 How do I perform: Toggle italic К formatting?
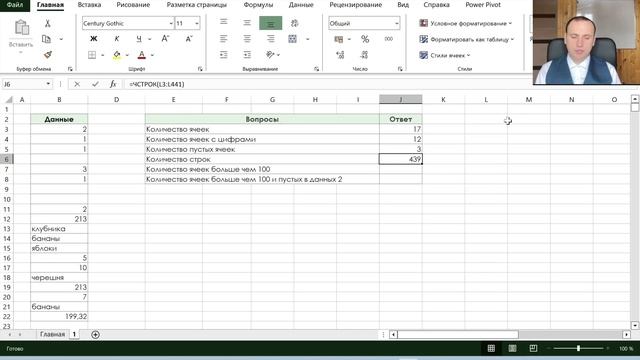(x=117, y=39)
